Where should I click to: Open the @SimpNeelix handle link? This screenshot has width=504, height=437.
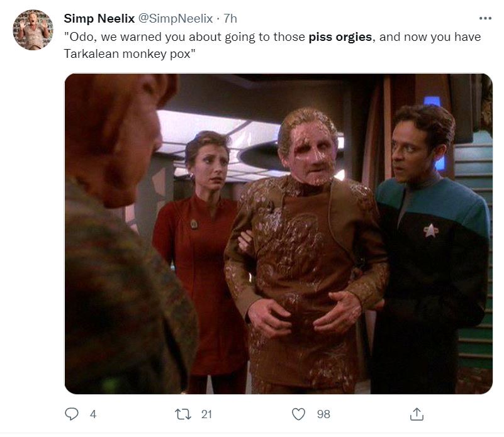click(176, 18)
